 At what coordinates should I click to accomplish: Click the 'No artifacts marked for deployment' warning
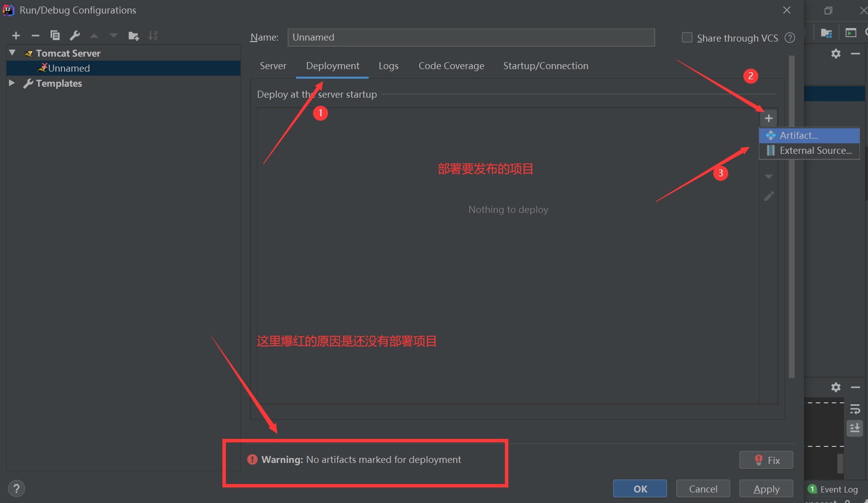tap(384, 459)
